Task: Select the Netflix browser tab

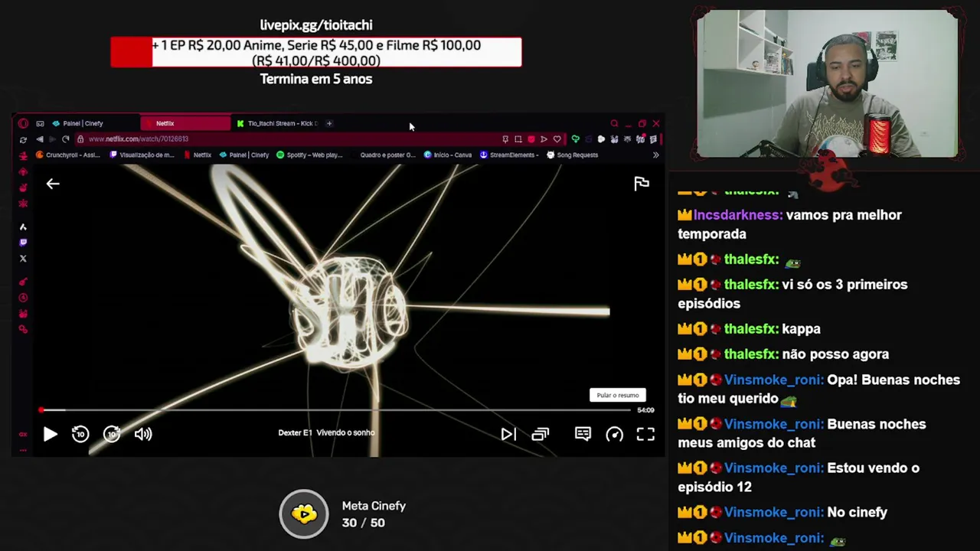Action: (185, 123)
